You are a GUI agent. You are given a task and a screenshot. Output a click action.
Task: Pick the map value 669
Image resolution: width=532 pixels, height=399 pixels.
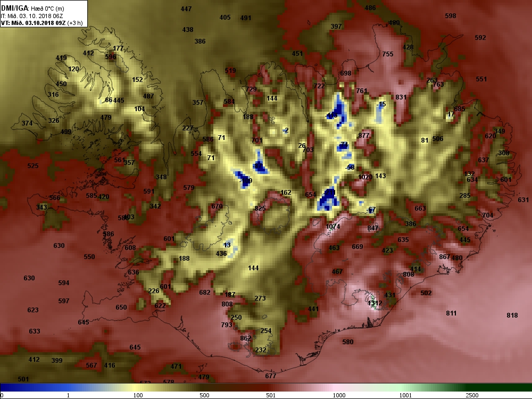(358, 247)
